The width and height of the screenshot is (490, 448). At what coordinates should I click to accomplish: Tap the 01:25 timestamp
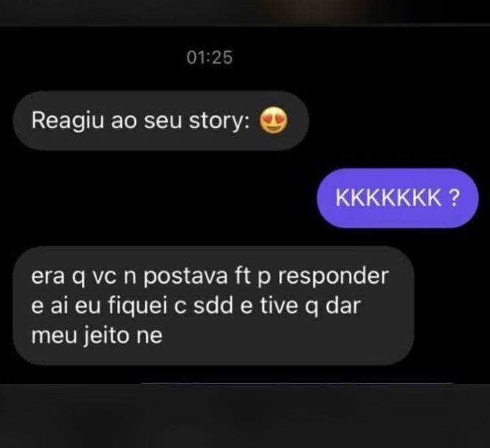[x=210, y=57]
